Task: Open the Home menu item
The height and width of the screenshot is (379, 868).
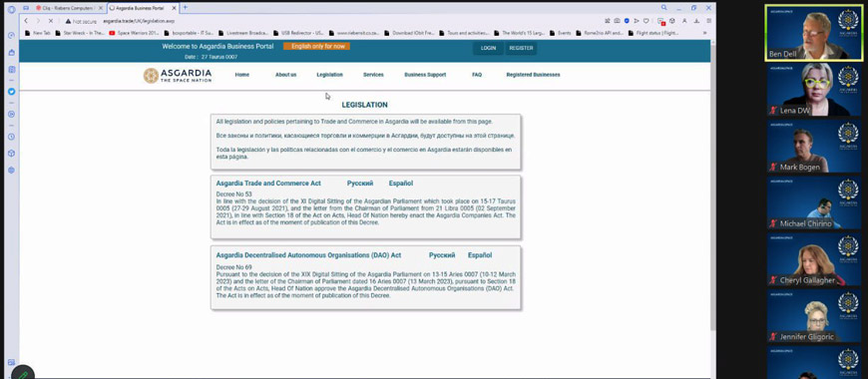Action: 241,75
